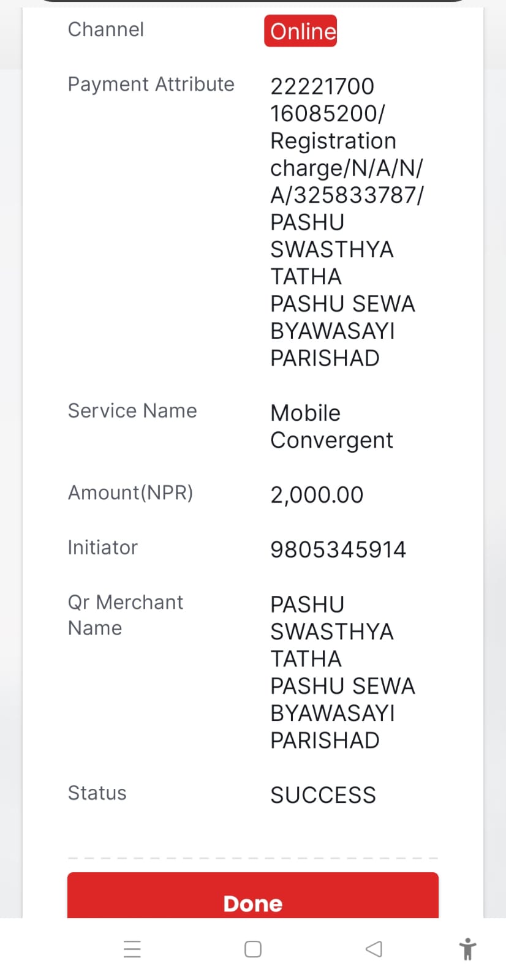
Task: Tap the Initiator label
Action: [x=102, y=547]
